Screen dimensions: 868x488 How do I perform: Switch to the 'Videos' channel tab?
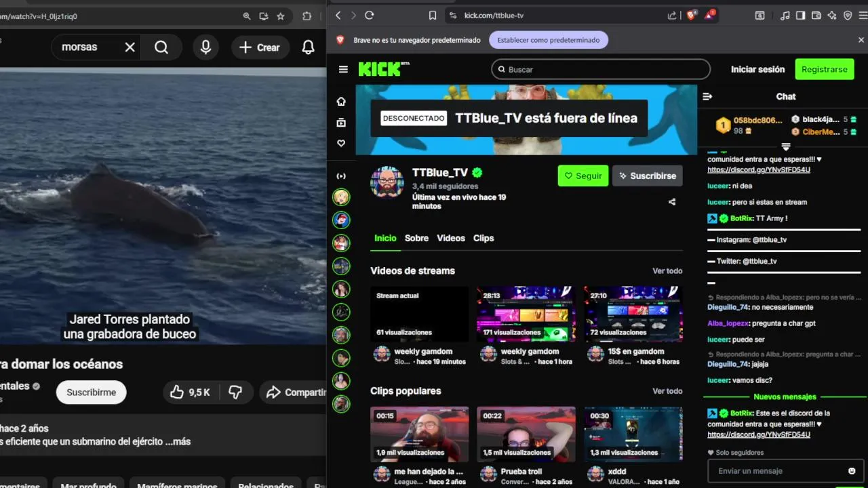pyautogui.click(x=451, y=238)
